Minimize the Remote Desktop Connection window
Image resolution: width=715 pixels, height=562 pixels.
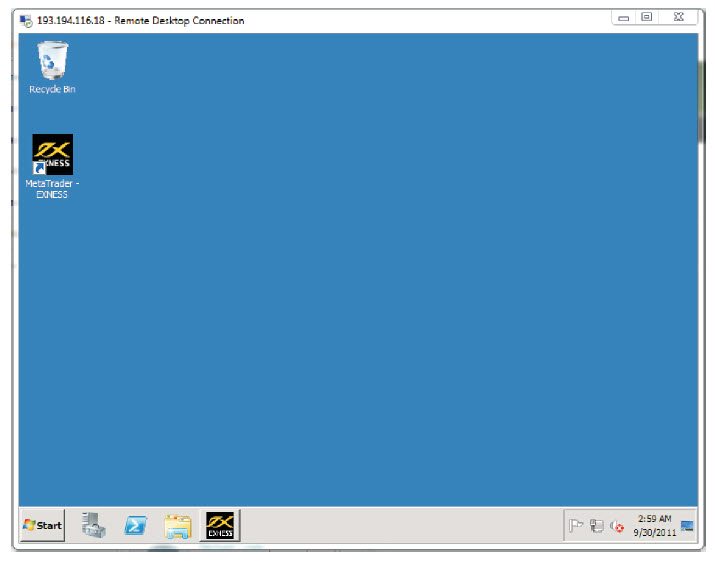(x=623, y=18)
